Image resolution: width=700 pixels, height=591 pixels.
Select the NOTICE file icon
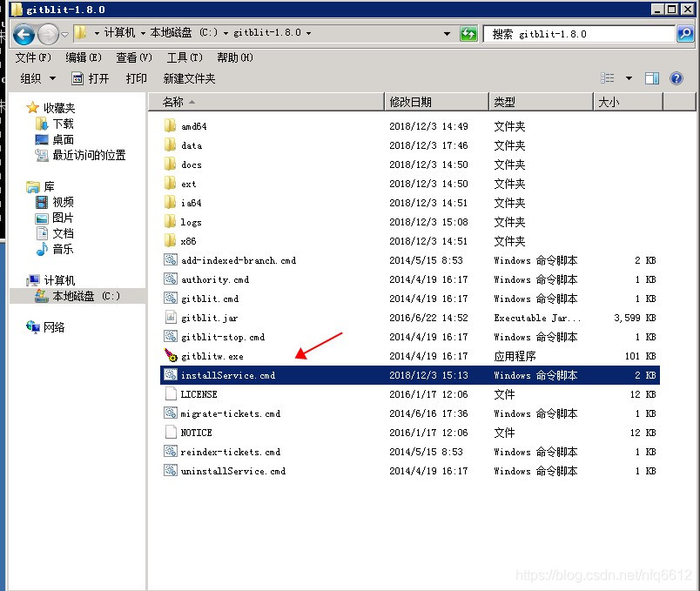click(170, 432)
